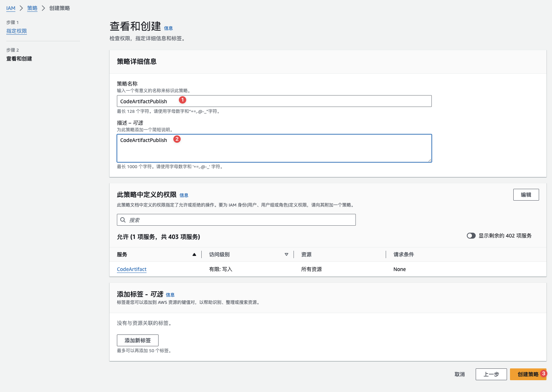Click the 取消 button
This screenshot has width=552, height=392.
[459, 374]
